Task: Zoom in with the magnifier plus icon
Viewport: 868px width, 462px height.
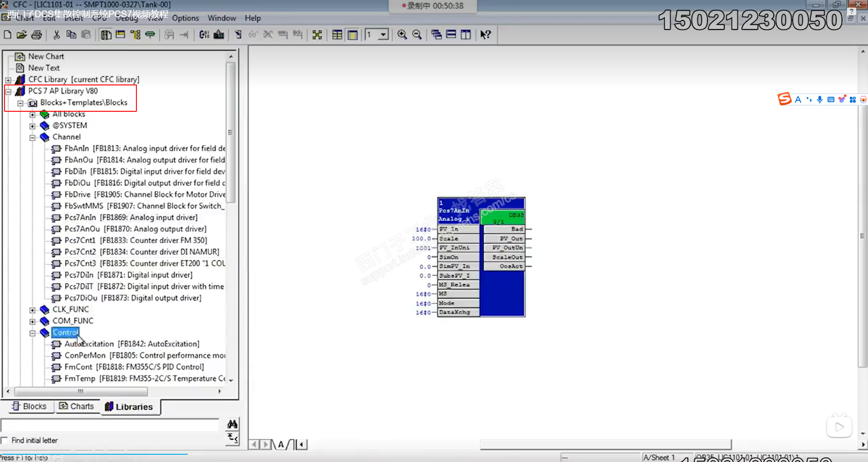Action: coord(402,35)
